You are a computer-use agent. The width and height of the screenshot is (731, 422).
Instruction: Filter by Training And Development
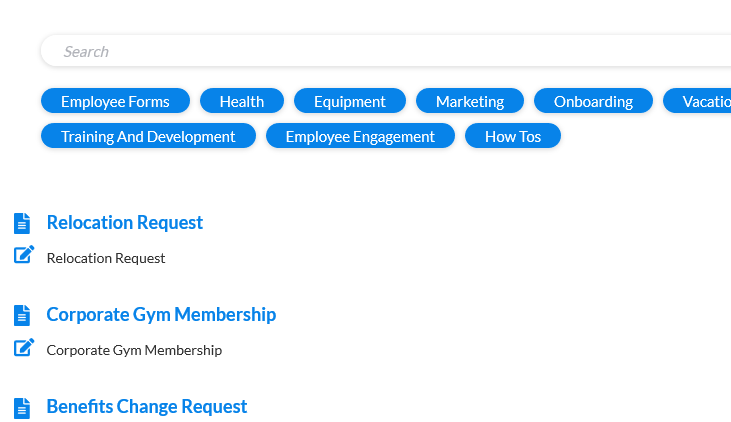(x=148, y=136)
